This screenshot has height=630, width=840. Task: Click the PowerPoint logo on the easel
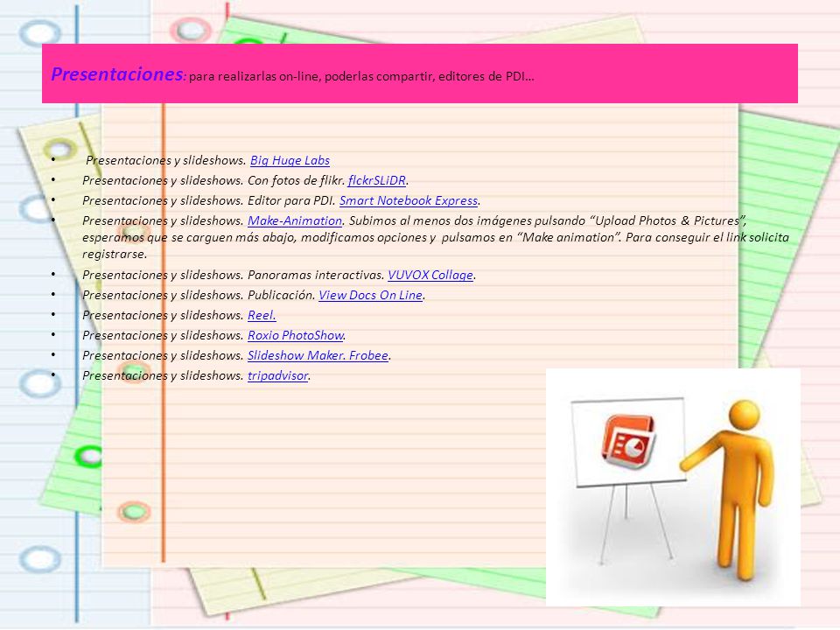pos(629,441)
